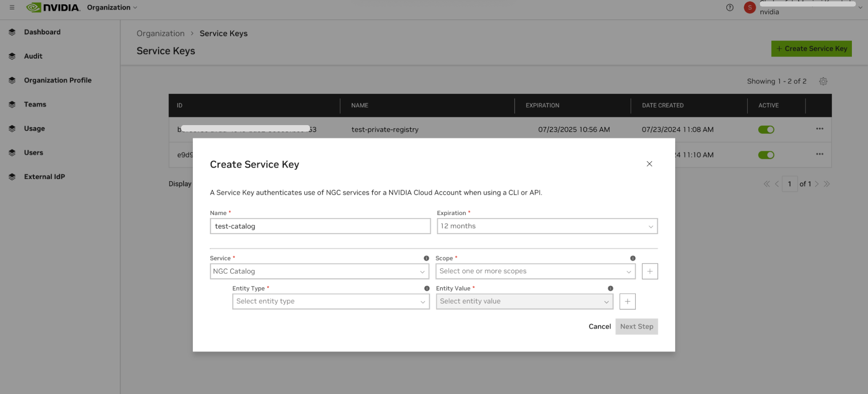The width and height of the screenshot is (868, 394).
Task: Click the Teams sidebar icon
Action: click(12, 104)
